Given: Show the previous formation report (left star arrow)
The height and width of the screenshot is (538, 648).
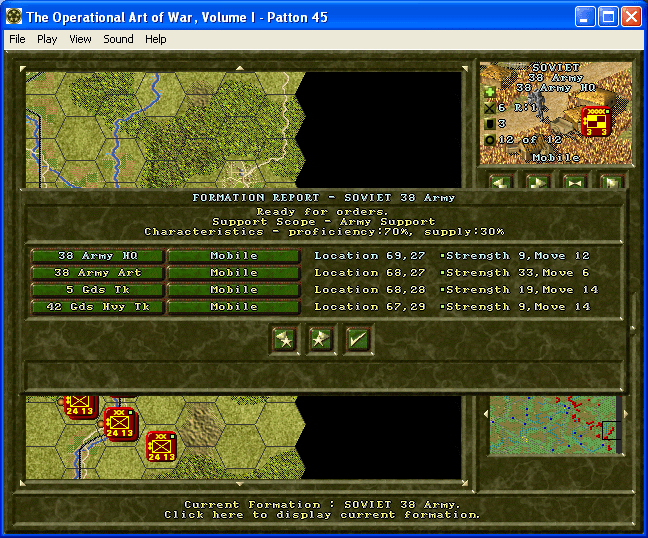Looking at the screenshot, I should (x=284, y=340).
